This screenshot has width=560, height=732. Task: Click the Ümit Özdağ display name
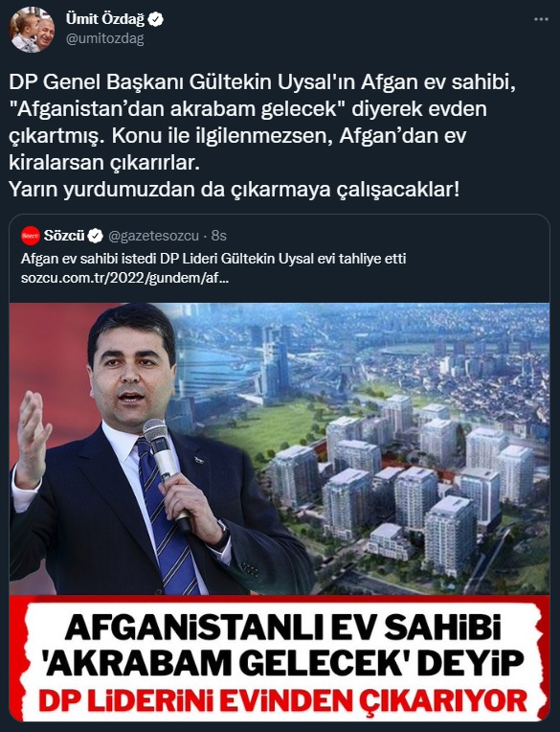(x=105, y=19)
